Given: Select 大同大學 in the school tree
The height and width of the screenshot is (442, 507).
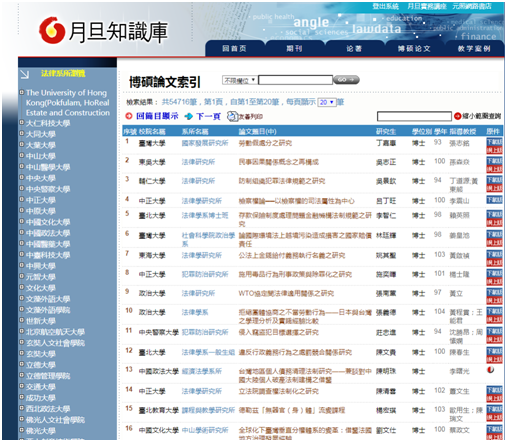Looking at the screenshot, I should tap(41, 134).
